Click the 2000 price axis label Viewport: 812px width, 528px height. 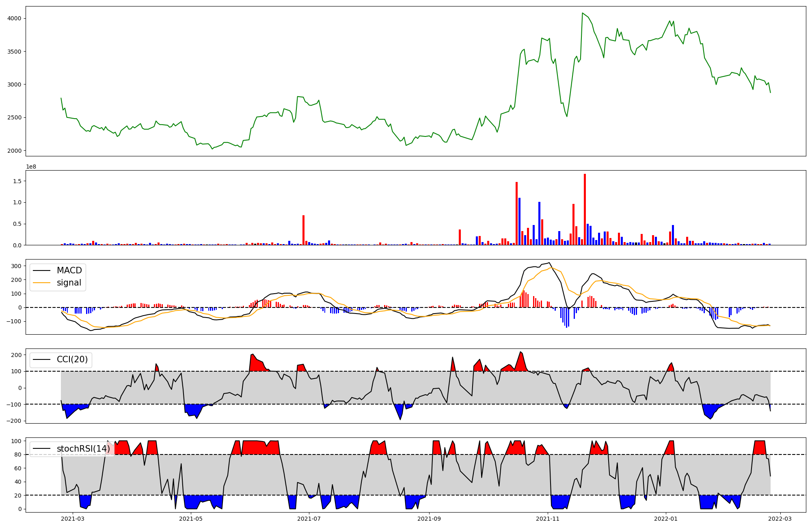[x=14, y=151]
